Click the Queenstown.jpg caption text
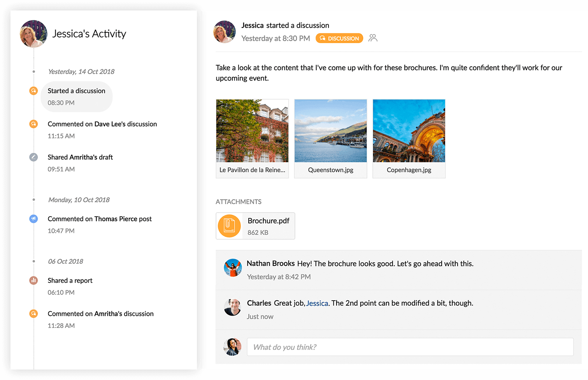Image resolution: width=588 pixels, height=380 pixels. click(x=331, y=170)
